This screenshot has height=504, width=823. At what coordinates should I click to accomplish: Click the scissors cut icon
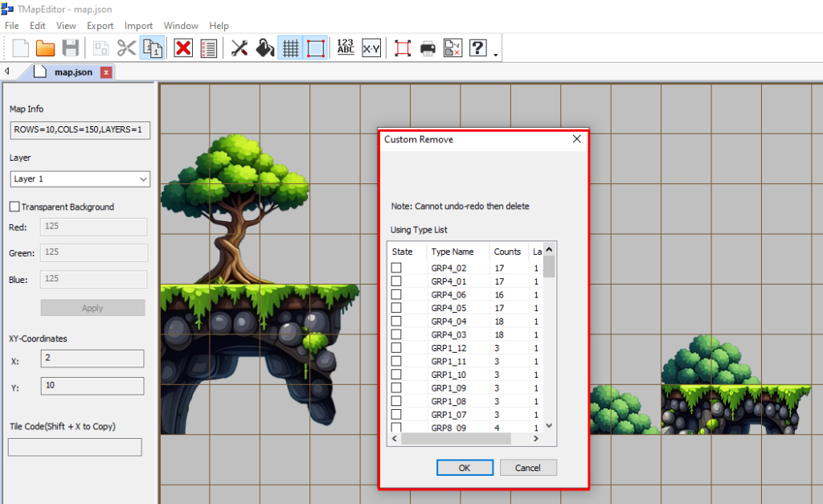[x=126, y=47]
